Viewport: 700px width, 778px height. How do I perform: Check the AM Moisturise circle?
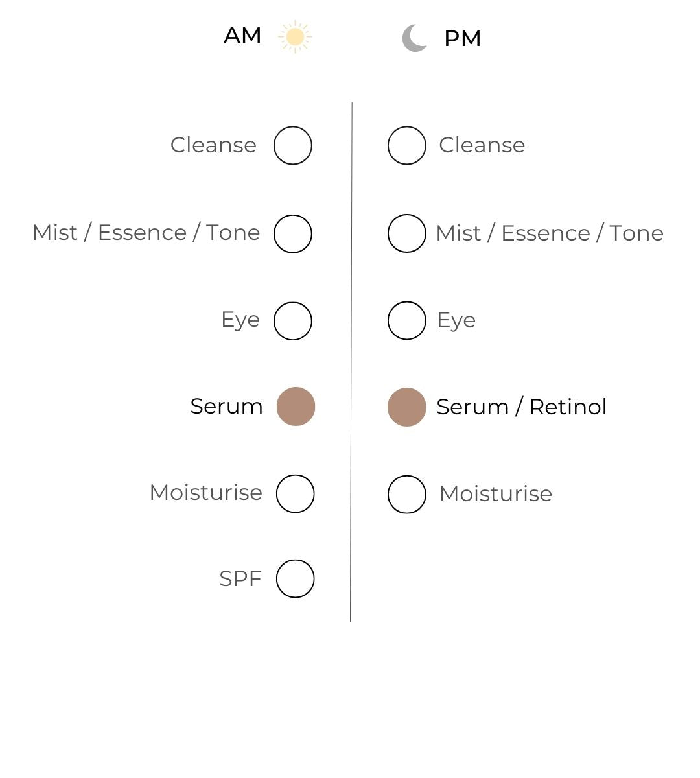296,493
